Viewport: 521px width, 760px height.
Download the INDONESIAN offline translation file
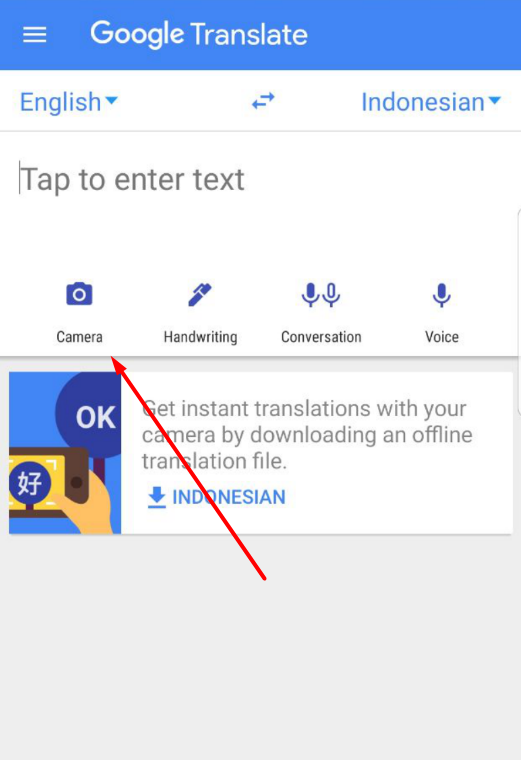pyautogui.click(x=216, y=497)
